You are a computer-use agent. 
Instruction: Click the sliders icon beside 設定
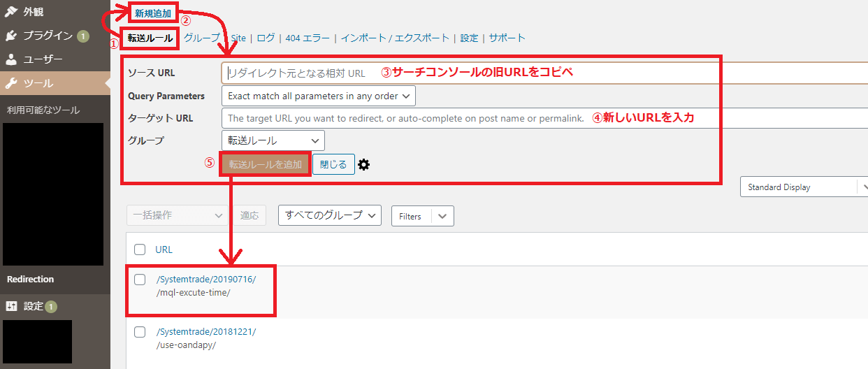click(x=11, y=306)
